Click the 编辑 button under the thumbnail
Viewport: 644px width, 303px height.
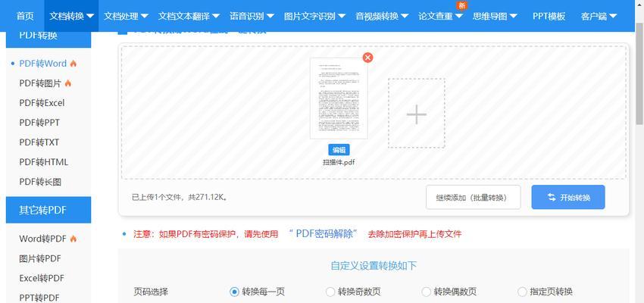339,149
